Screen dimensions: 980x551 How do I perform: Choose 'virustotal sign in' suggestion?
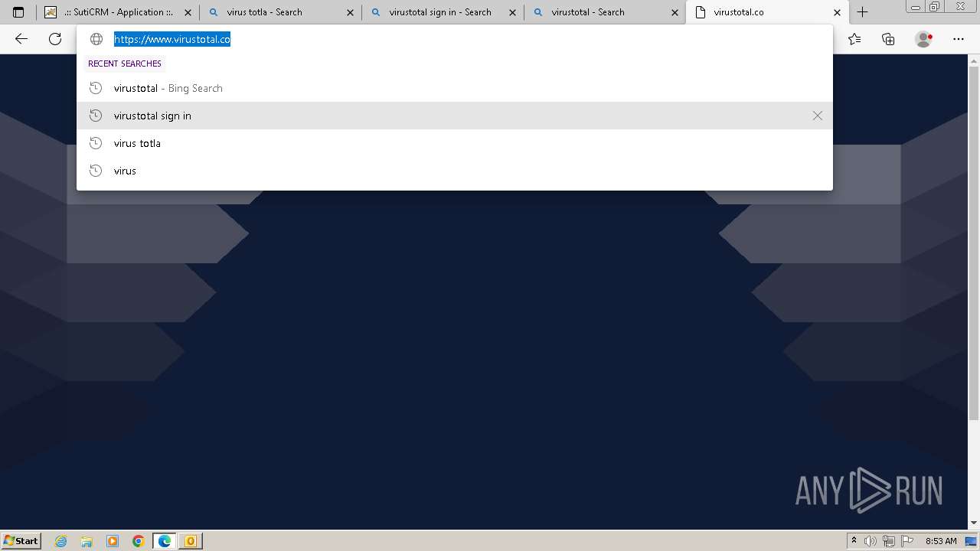[x=455, y=116]
